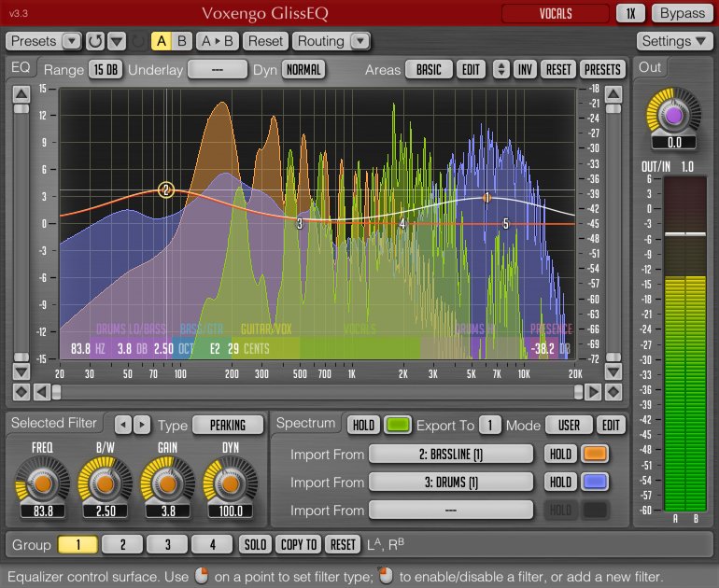The height and width of the screenshot is (588, 719).
Task: Click the VOCALS instance name field
Action: (x=556, y=14)
